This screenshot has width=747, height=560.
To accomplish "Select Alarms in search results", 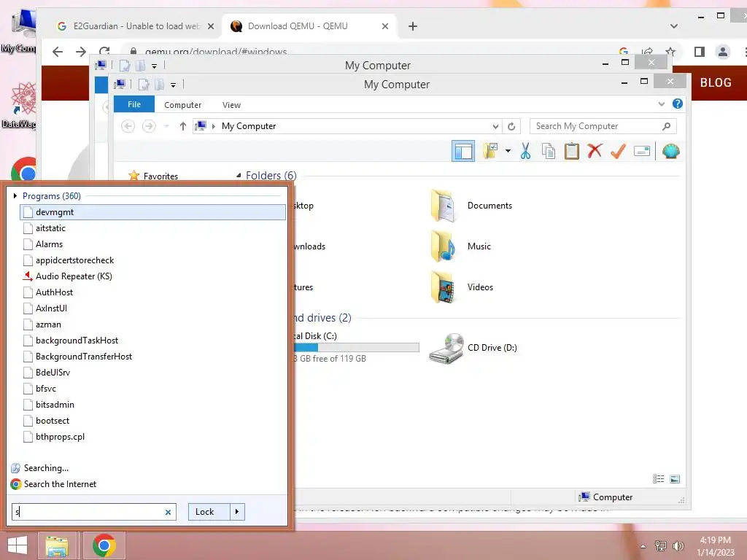I will [x=153, y=244].
